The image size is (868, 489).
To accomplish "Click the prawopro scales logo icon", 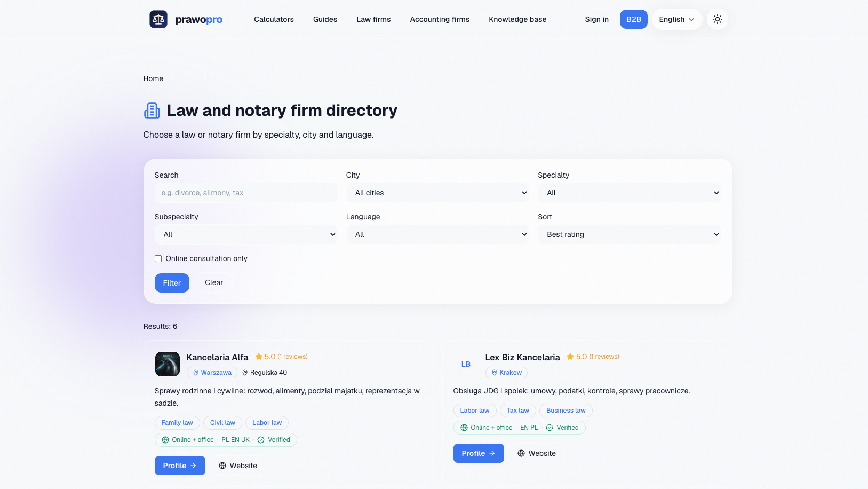I will click(x=158, y=19).
